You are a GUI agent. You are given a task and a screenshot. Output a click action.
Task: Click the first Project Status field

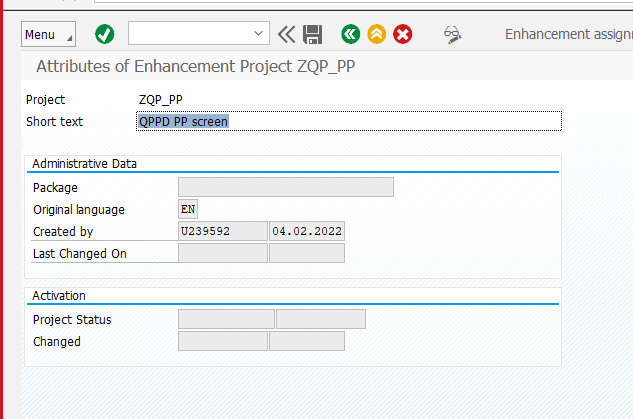(226, 319)
